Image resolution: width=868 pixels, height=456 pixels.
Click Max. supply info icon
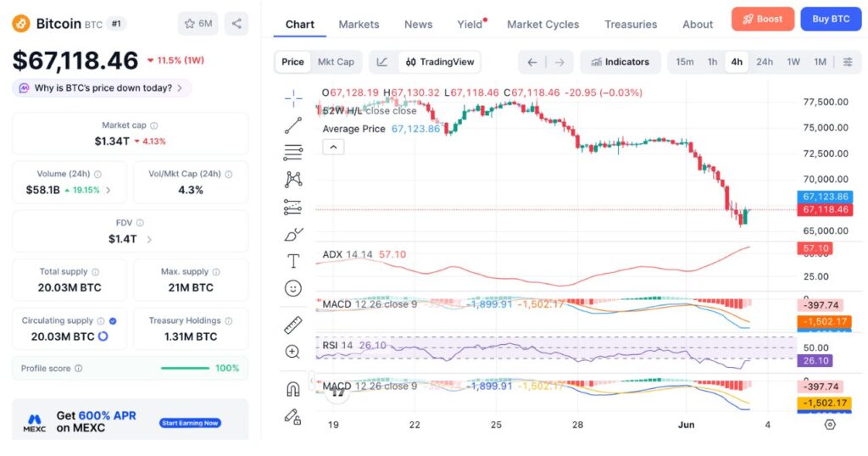216,272
